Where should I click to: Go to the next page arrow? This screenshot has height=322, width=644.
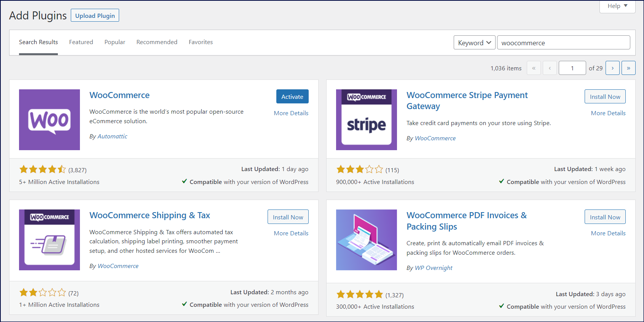(x=612, y=68)
